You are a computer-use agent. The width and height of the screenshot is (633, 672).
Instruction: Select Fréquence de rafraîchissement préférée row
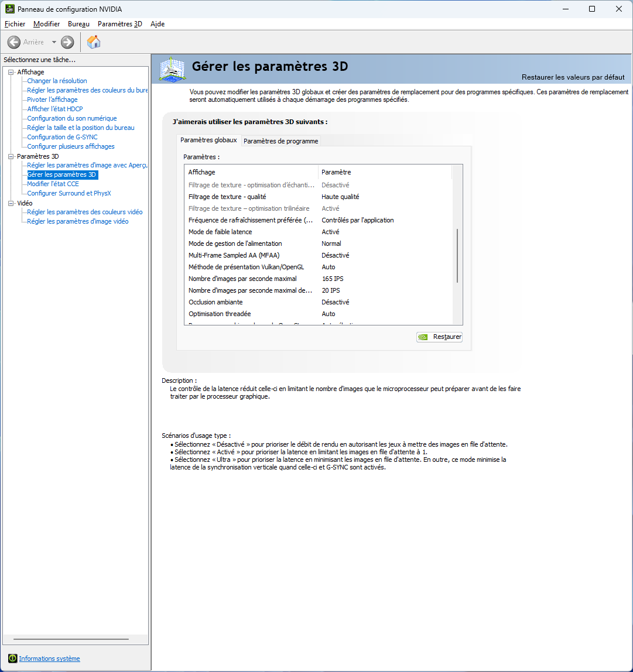(x=318, y=220)
